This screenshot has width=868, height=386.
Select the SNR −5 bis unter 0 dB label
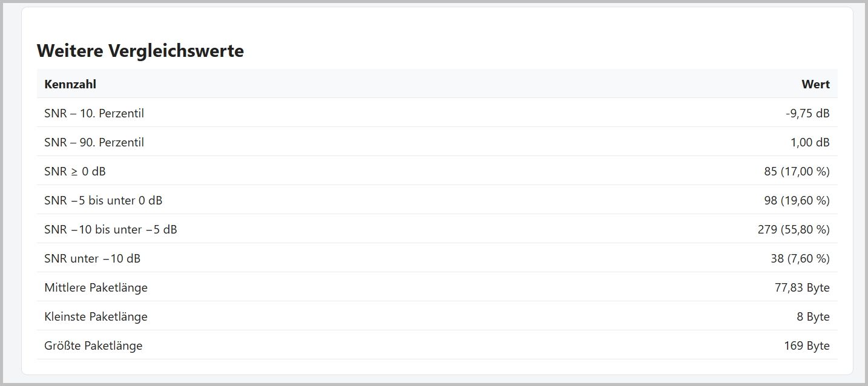click(103, 200)
